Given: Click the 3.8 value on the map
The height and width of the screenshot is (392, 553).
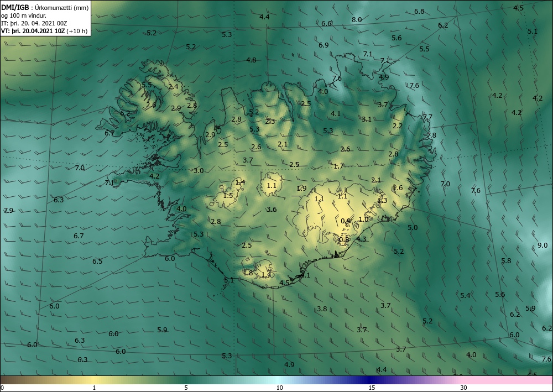Looking at the screenshot, I should click(322, 309).
